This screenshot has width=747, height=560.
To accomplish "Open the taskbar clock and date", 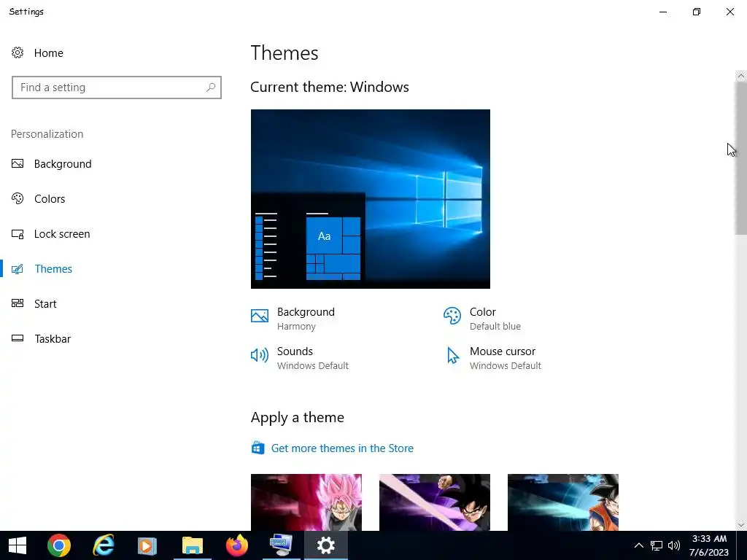I will coord(709,545).
